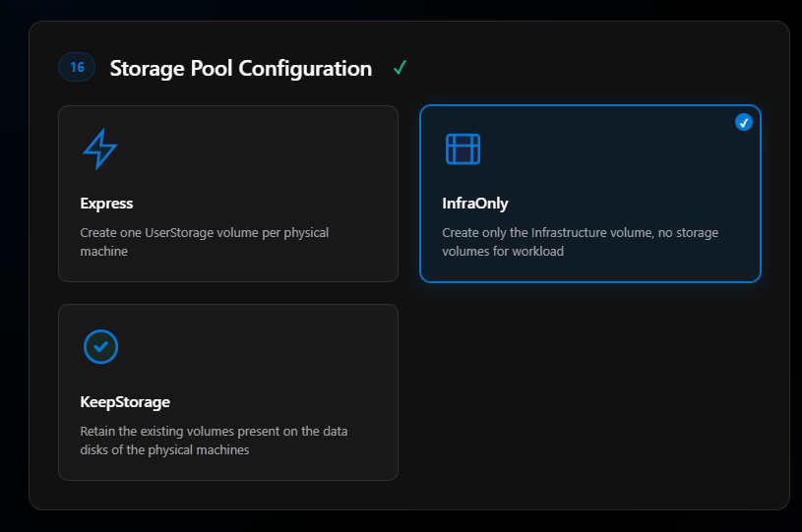Screen dimensions: 802x532
Task: Click the lightning bolt icon on Express
Action: pos(99,149)
